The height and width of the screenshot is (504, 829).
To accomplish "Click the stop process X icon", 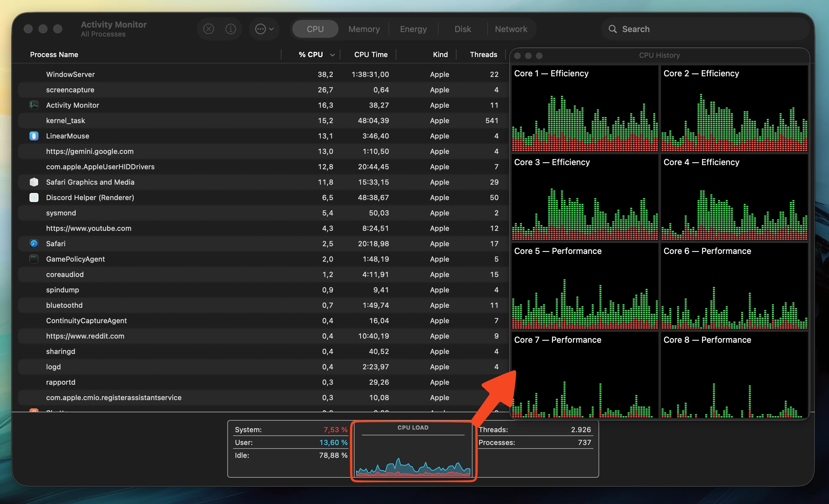I will pos(209,29).
